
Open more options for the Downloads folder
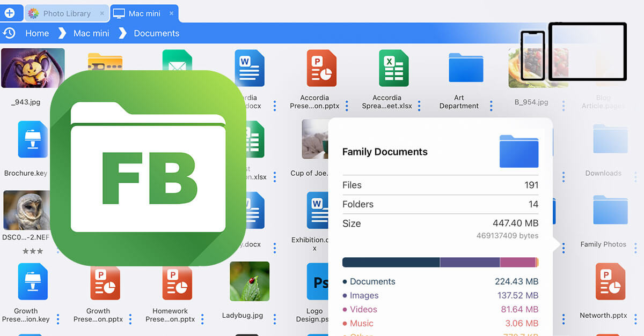click(636, 177)
